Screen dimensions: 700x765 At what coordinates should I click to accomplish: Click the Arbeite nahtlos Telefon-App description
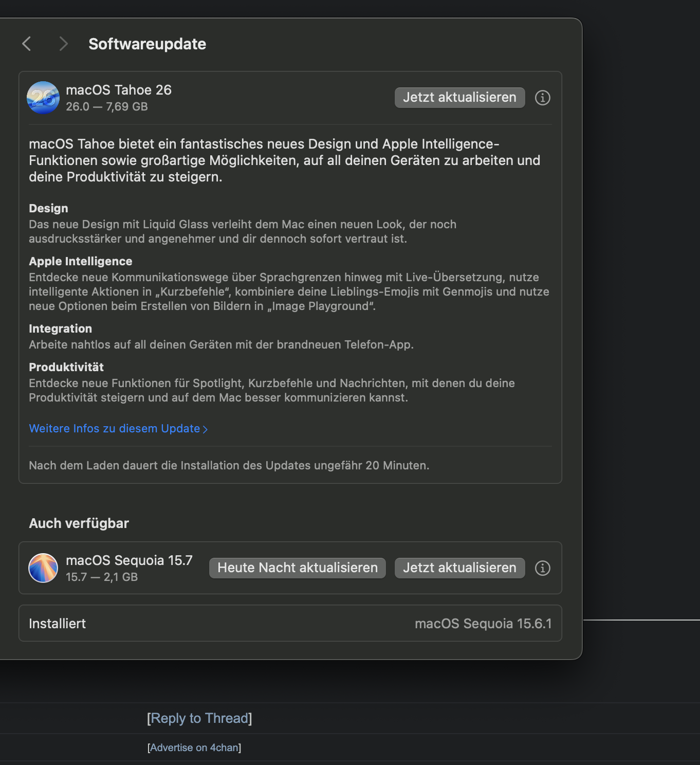tap(221, 344)
